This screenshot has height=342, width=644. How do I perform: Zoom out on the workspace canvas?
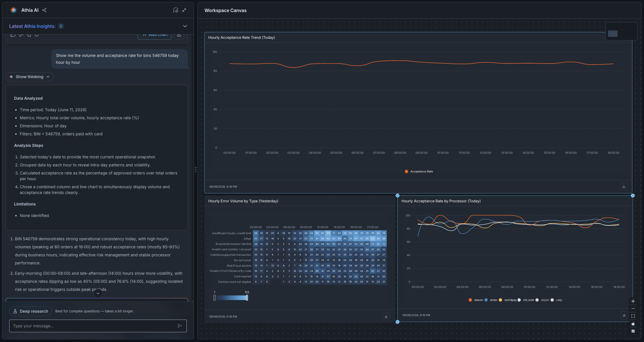coord(633,308)
